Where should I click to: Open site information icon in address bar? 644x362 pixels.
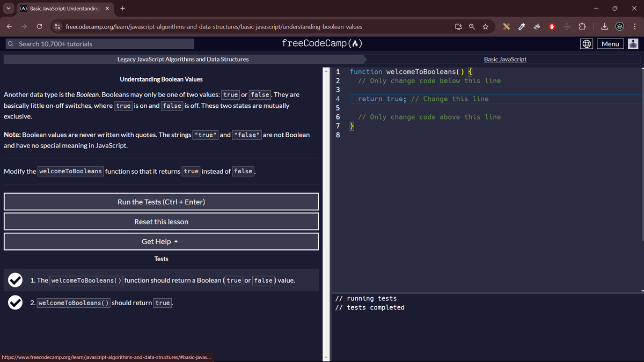(x=57, y=26)
